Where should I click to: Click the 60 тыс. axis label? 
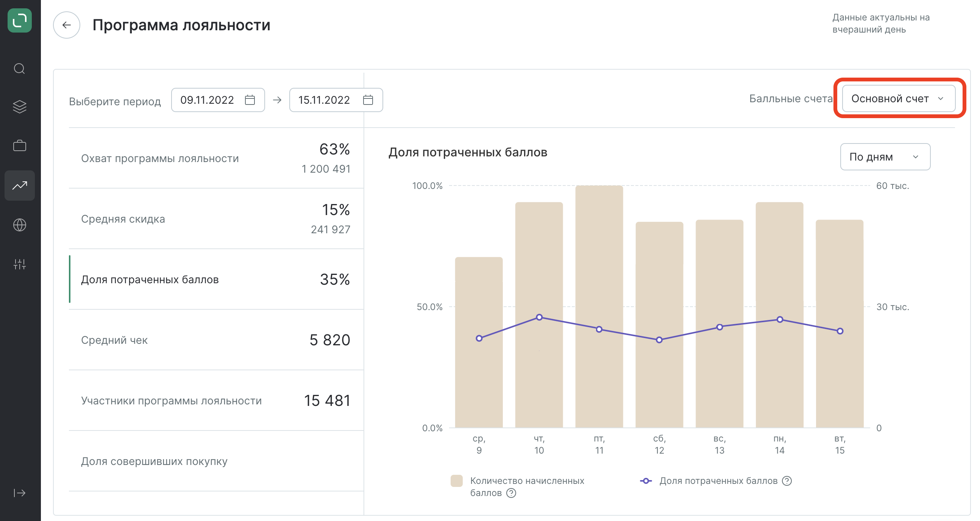(893, 186)
